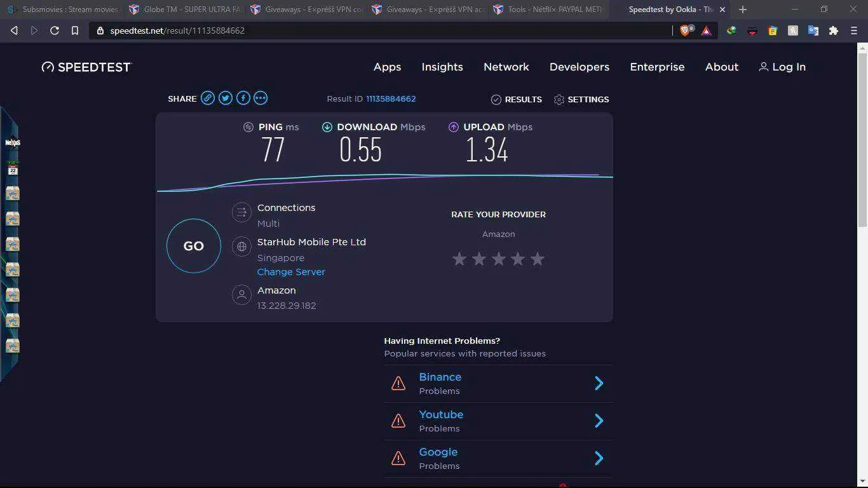The width and height of the screenshot is (868, 488).
Task: Open Result ID 11135884662 link
Action: (391, 99)
